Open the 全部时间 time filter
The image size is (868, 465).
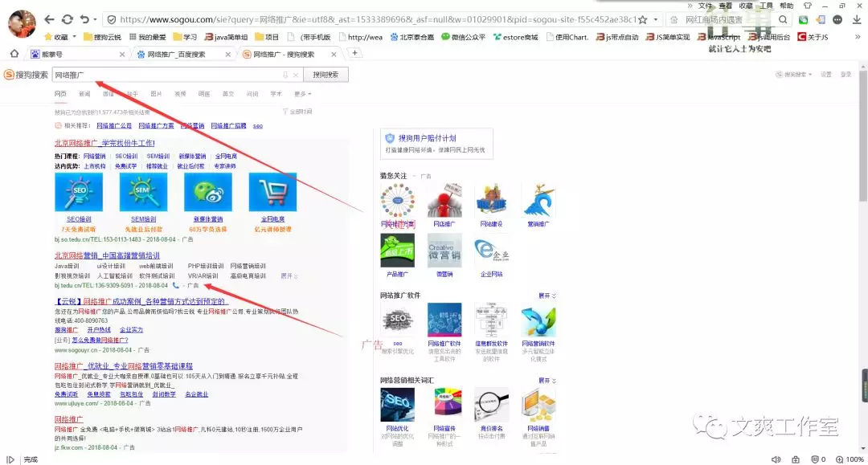click(x=298, y=112)
